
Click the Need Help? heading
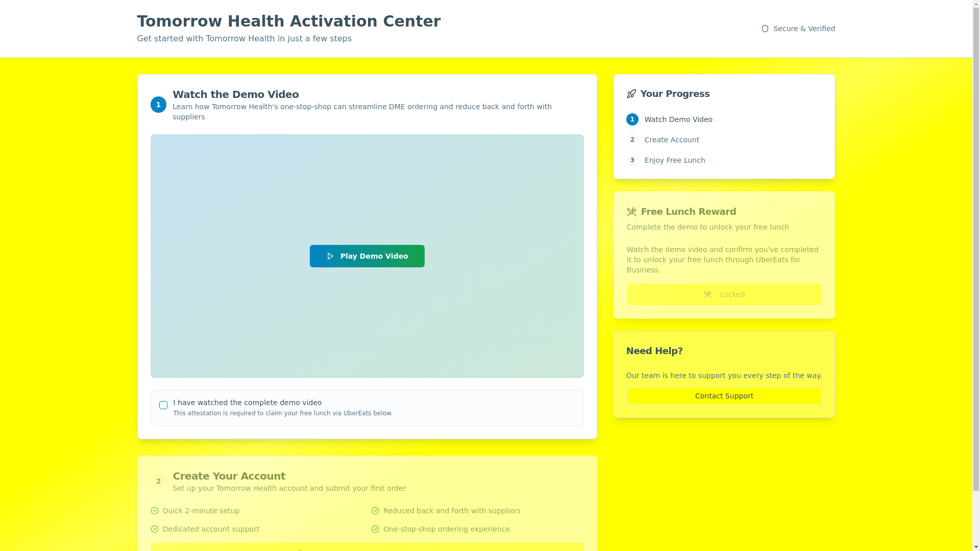pos(654,351)
